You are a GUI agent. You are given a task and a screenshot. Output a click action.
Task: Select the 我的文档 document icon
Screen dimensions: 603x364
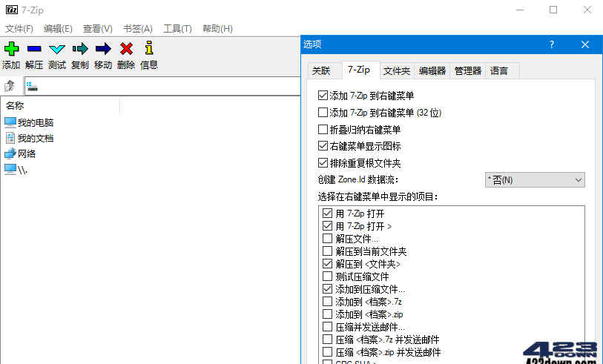[x=10, y=138]
